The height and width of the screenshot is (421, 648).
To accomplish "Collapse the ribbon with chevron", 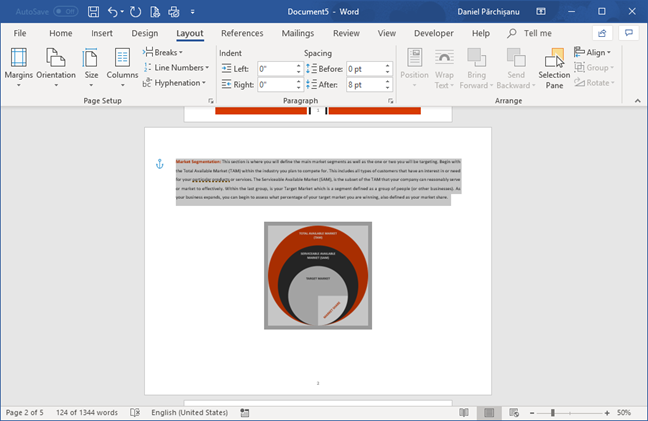I will click(x=638, y=101).
